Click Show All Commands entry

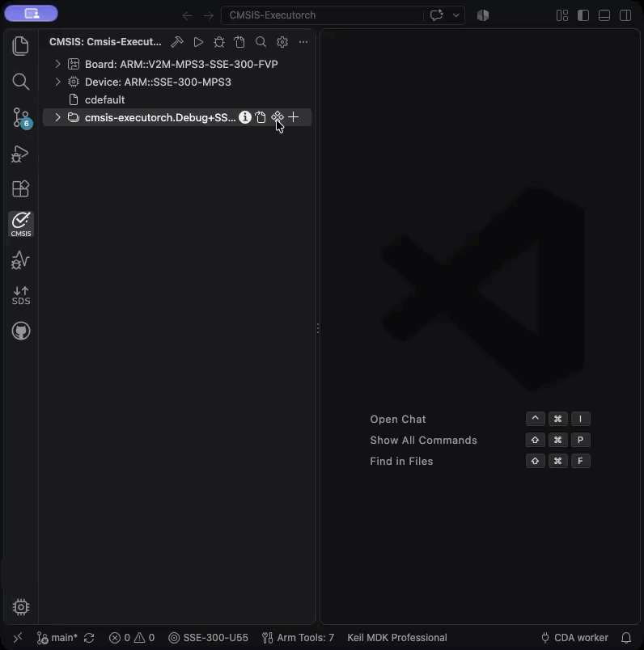[423, 441]
